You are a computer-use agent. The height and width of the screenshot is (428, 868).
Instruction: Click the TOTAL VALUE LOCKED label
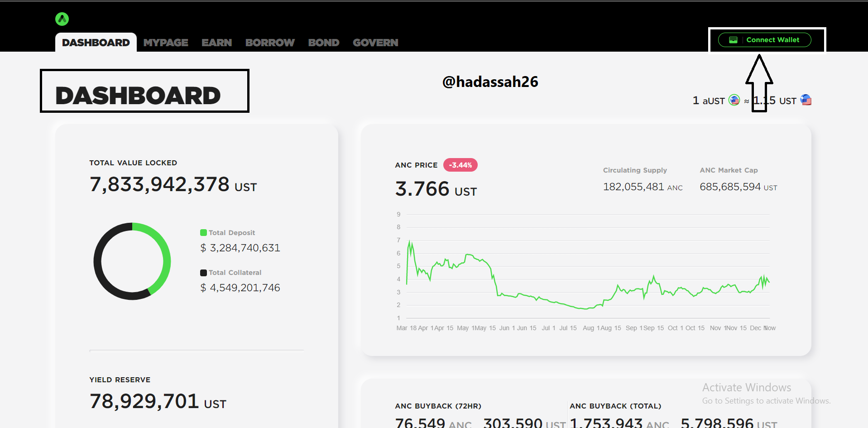[133, 163]
